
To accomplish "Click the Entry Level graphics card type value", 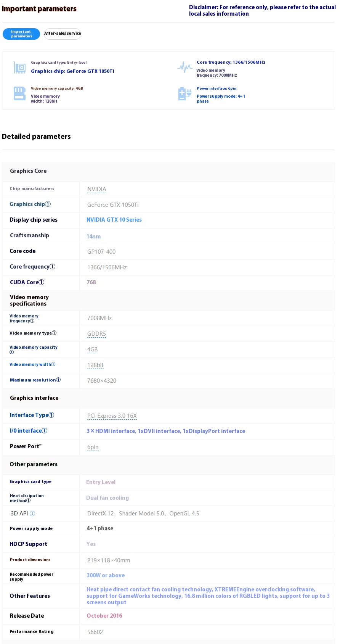I will pyautogui.click(x=101, y=482).
